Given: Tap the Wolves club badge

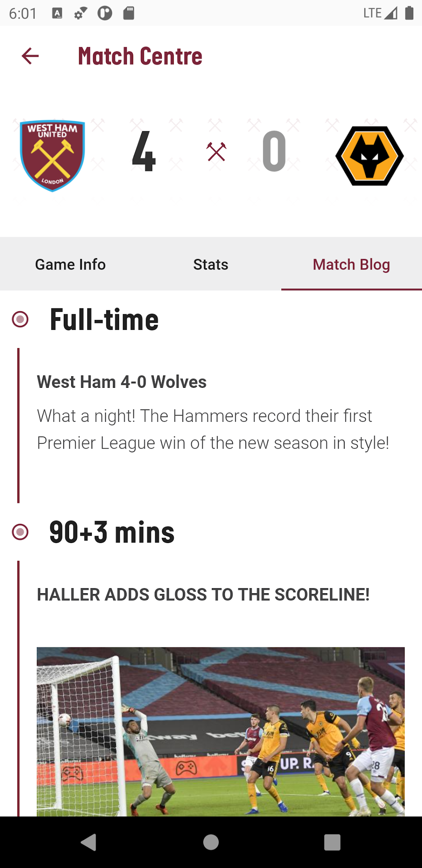Looking at the screenshot, I should [369, 156].
